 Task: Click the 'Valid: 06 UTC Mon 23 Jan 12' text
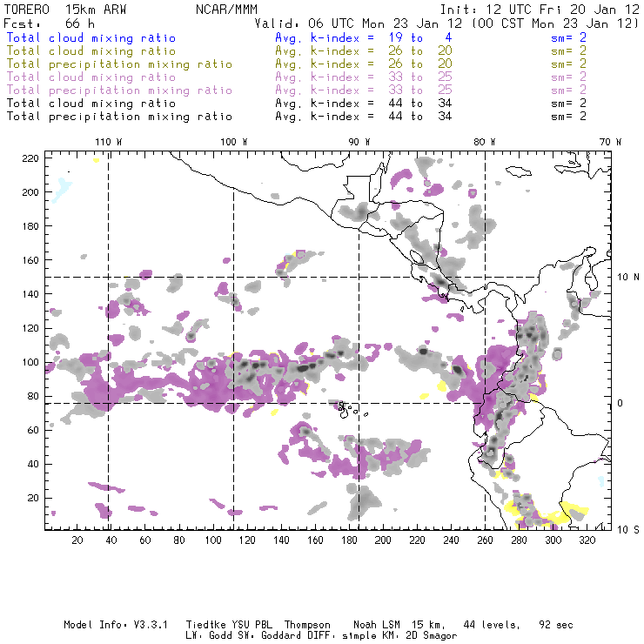point(359,23)
